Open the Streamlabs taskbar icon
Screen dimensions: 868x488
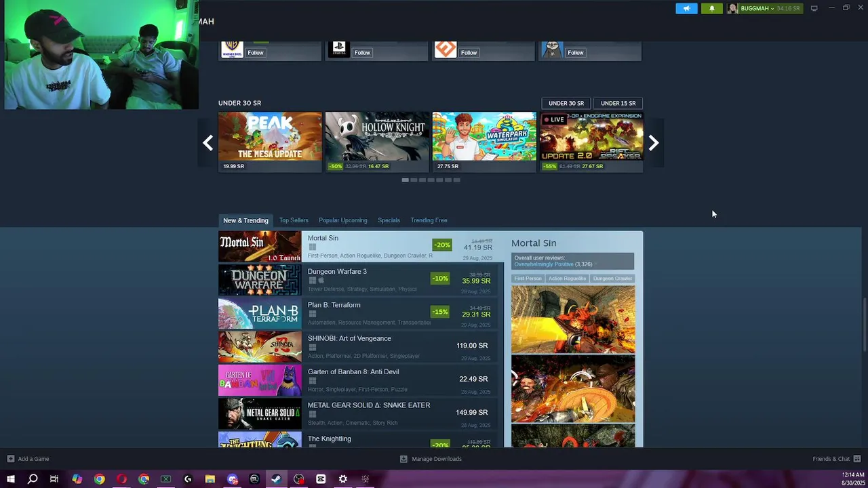tap(254, 479)
